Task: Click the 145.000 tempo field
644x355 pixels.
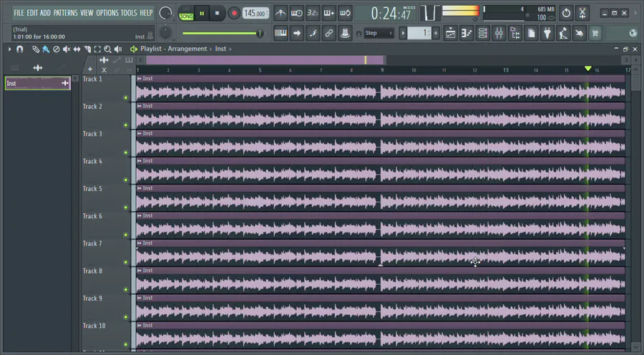Action: coord(255,13)
